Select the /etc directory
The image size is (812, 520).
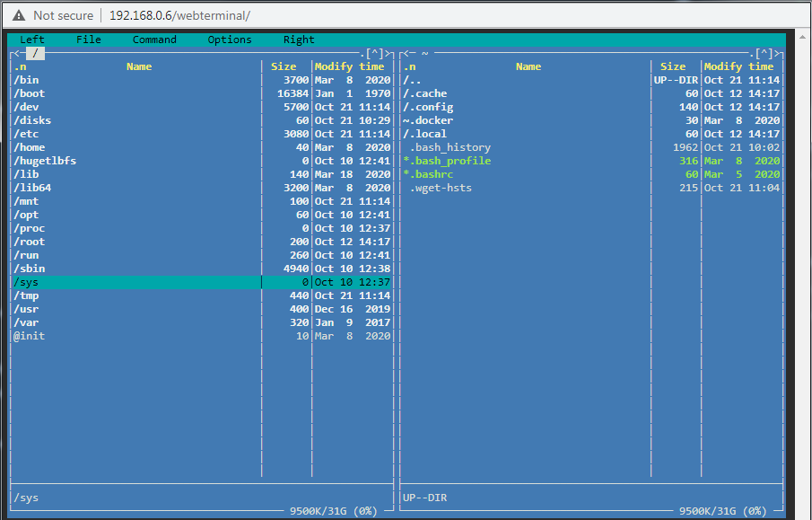202,134
